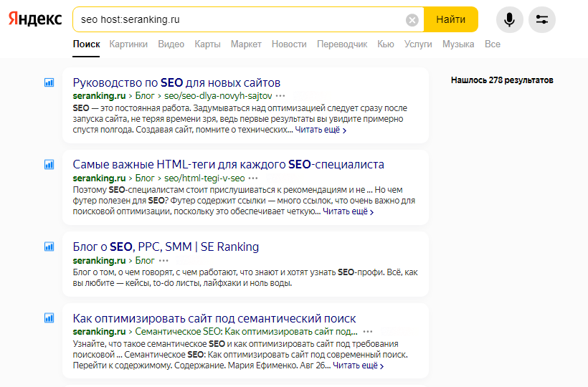The image size is (588, 387).
Task: Click Читать ещё in семантический поиск snippet
Action: [358, 365]
